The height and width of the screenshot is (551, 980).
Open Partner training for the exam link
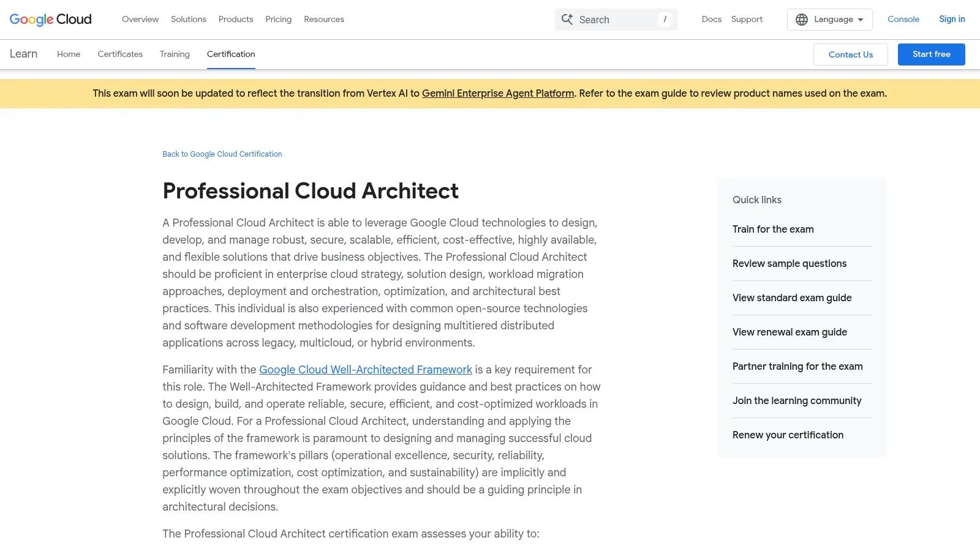point(797,367)
